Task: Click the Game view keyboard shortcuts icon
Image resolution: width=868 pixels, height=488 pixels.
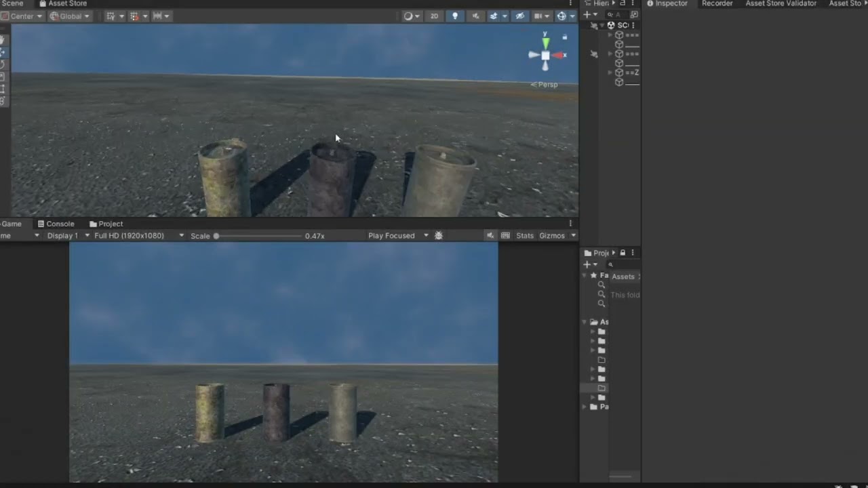Action: pyautogui.click(x=505, y=236)
